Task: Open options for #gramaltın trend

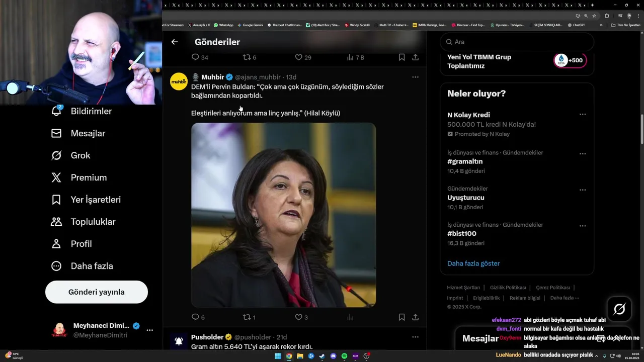Action: [583, 154]
